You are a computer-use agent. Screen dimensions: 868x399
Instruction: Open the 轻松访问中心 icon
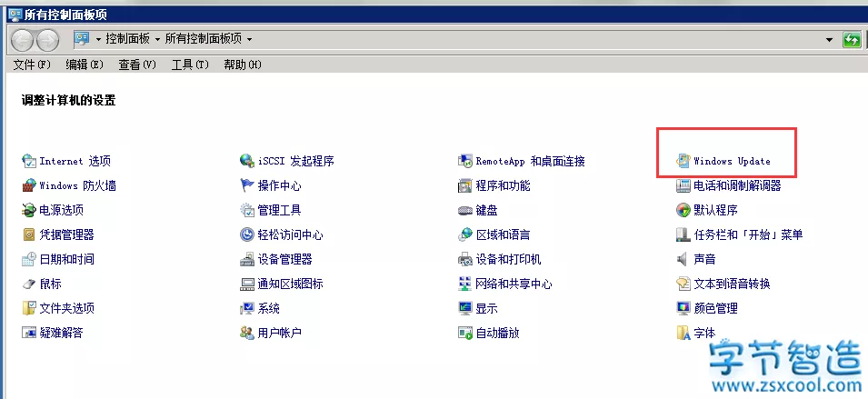pyautogui.click(x=247, y=234)
